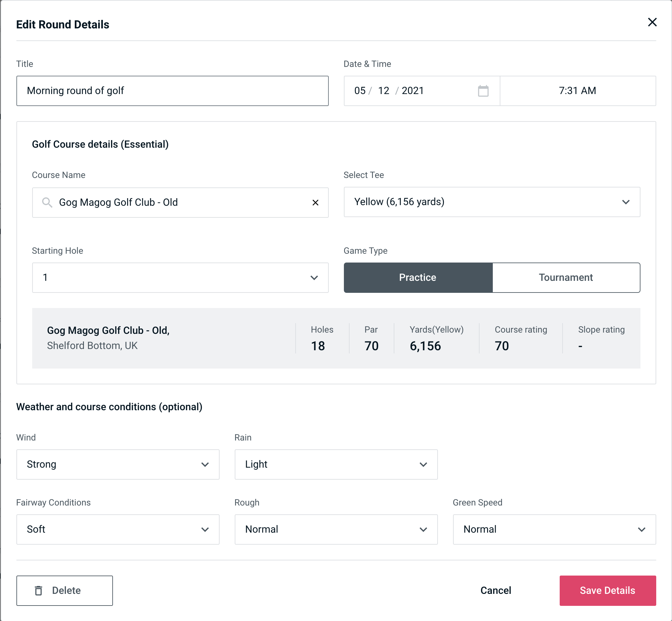Click Delete to remove this round
The width and height of the screenshot is (672, 621).
tap(65, 590)
